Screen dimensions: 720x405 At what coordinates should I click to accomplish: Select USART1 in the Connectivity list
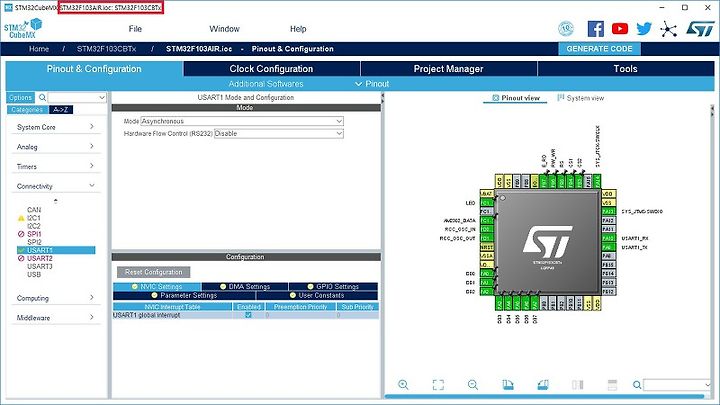56,250
